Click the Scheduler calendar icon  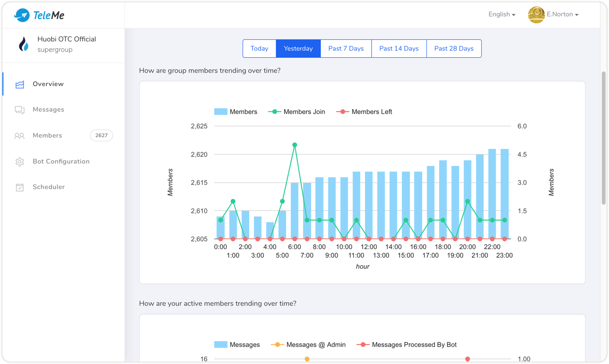click(x=19, y=187)
